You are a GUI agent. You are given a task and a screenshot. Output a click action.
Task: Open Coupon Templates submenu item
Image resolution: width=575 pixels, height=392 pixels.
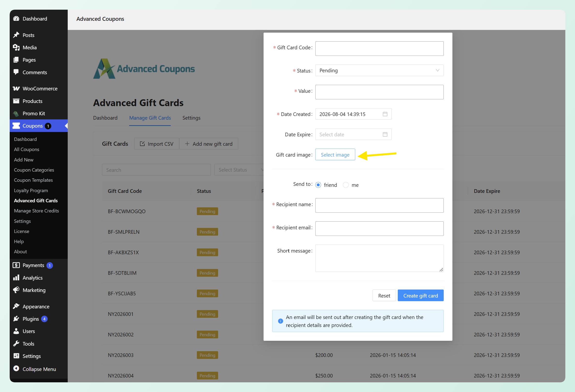click(x=33, y=180)
